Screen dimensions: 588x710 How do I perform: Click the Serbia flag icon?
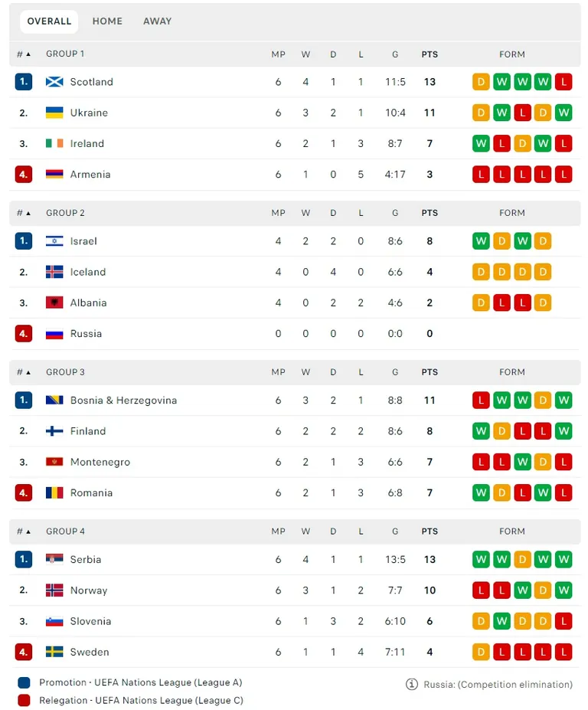click(54, 559)
